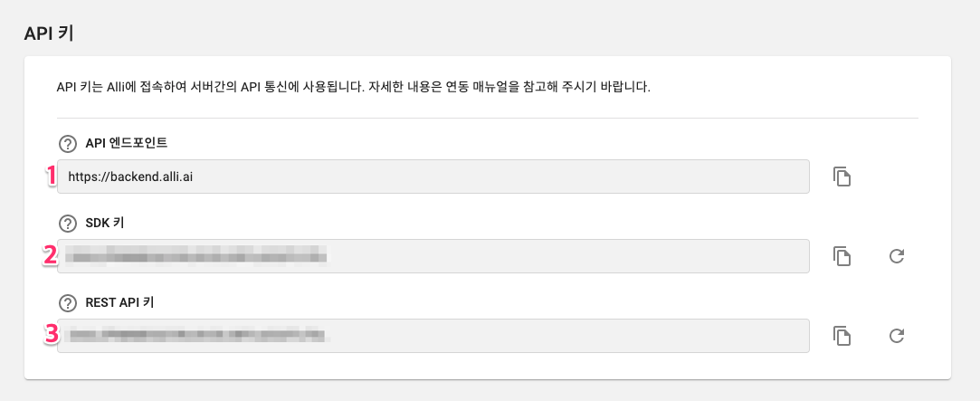The height and width of the screenshot is (401, 980).
Task: Copy the SDK key value
Action: pos(842,256)
